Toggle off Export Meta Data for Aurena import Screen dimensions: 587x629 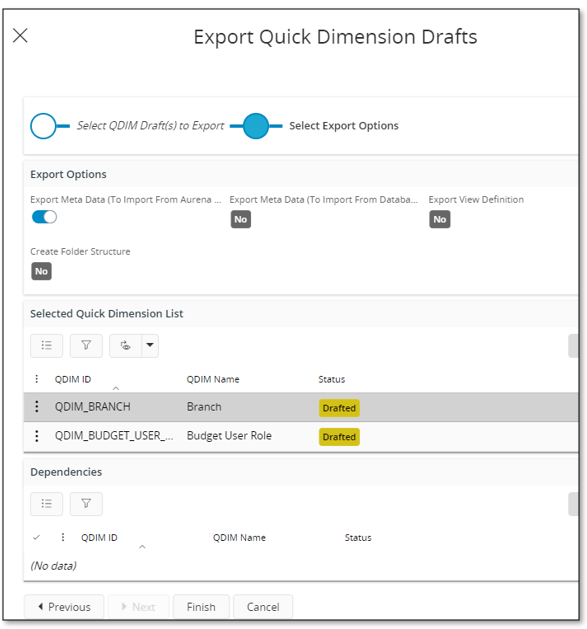[x=44, y=217]
